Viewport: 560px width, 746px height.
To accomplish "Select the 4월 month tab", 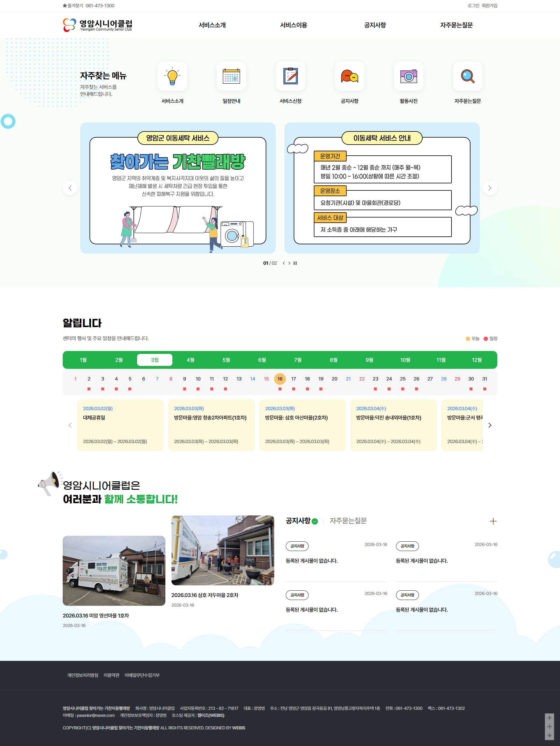I will [190, 360].
